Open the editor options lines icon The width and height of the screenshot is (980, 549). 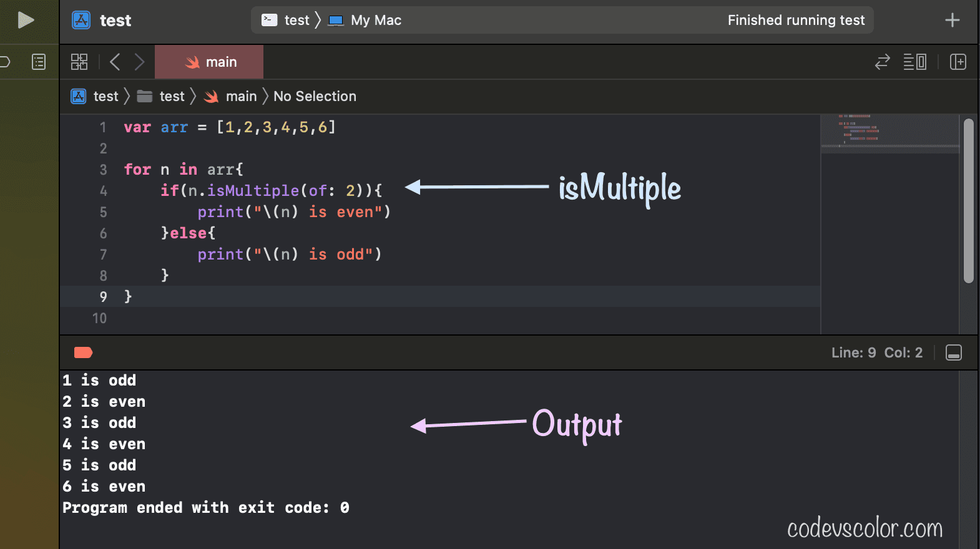[914, 62]
